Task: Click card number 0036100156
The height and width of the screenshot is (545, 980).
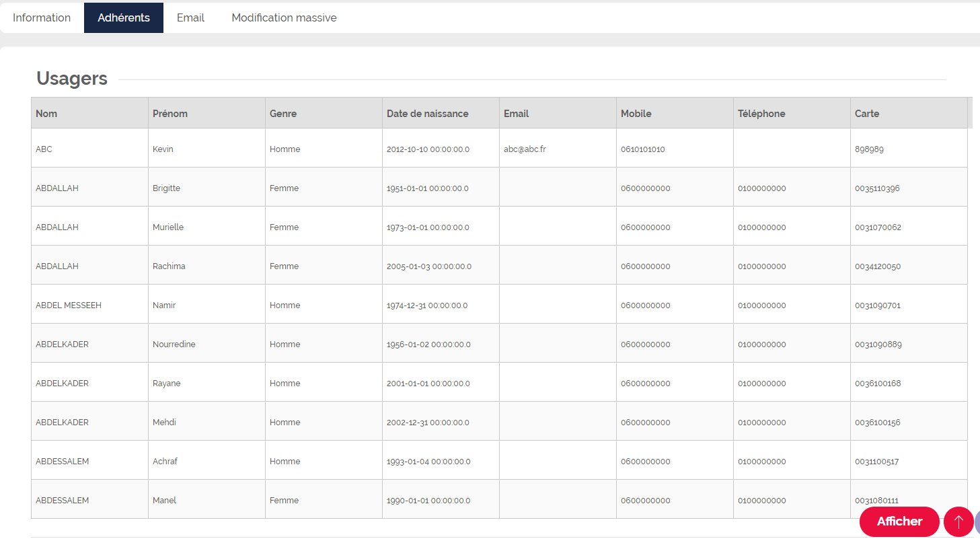Action: [878, 423]
